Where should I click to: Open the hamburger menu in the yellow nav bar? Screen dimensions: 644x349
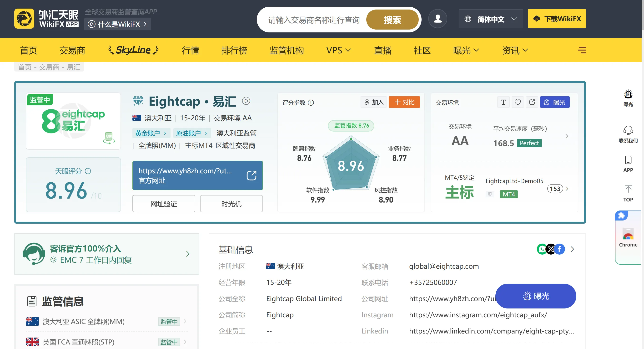coord(582,50)
